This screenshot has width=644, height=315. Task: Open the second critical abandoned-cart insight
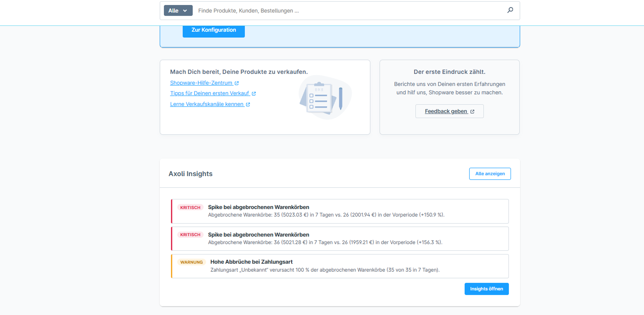coord(340,239)
